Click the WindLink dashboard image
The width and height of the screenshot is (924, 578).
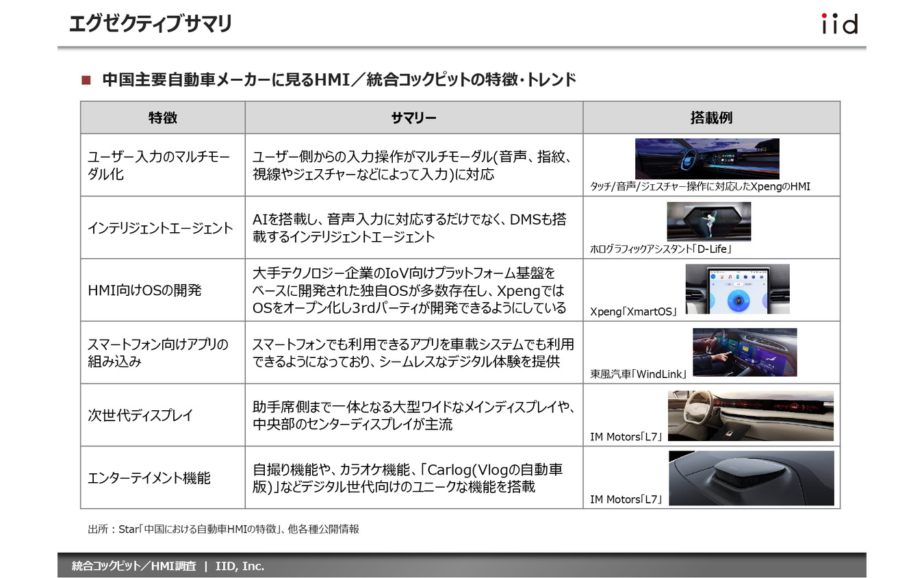745,352
